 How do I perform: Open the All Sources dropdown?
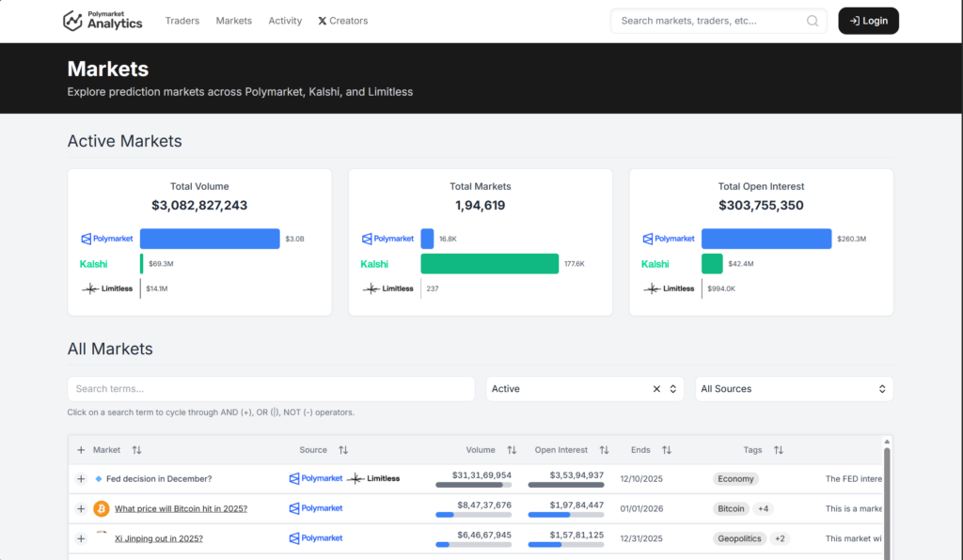pos(794,389)
